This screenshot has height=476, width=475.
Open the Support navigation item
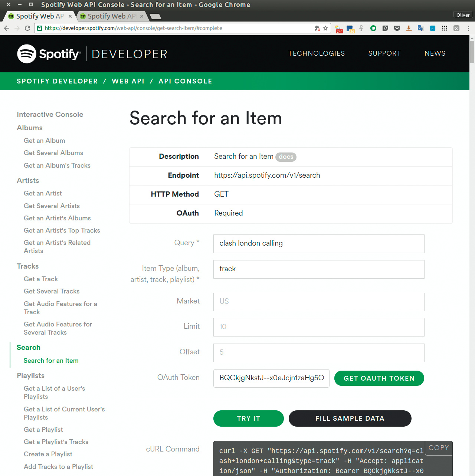coord(384,53)
